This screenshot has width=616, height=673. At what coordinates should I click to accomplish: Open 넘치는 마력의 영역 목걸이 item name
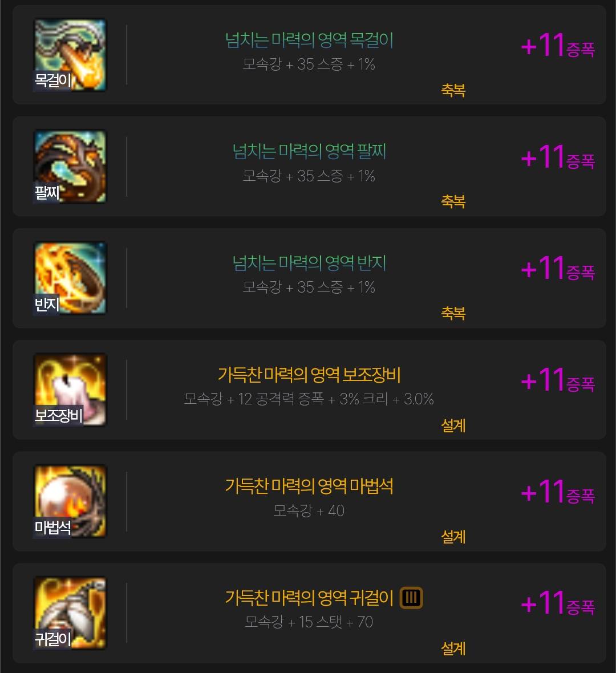pyautogui.click(x=309, y=40)
